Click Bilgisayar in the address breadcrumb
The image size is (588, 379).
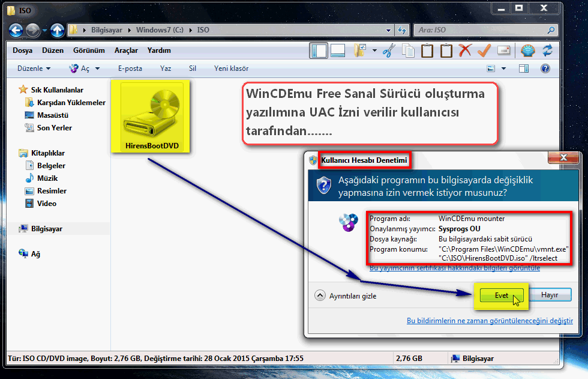(x=107, y=30)
